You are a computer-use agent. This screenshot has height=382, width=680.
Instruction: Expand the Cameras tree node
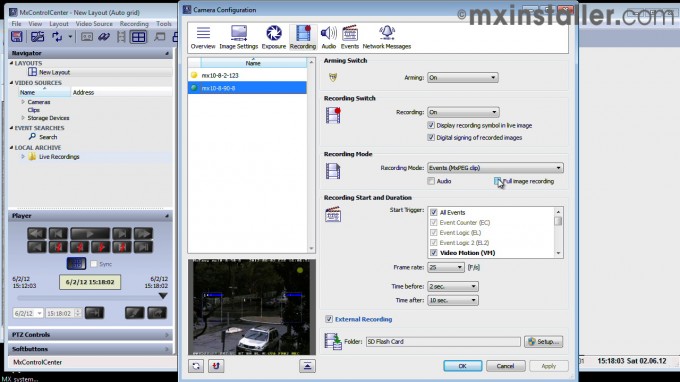pos(23,102)
